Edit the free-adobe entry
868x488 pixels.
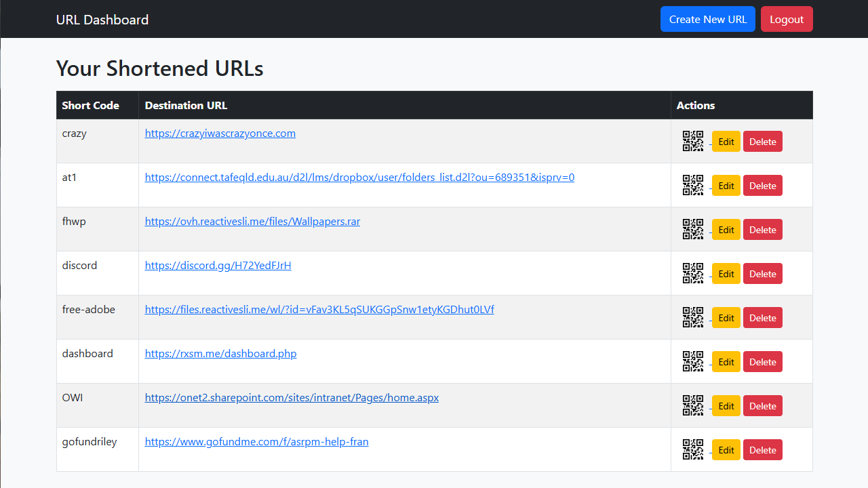pos(726,318)
